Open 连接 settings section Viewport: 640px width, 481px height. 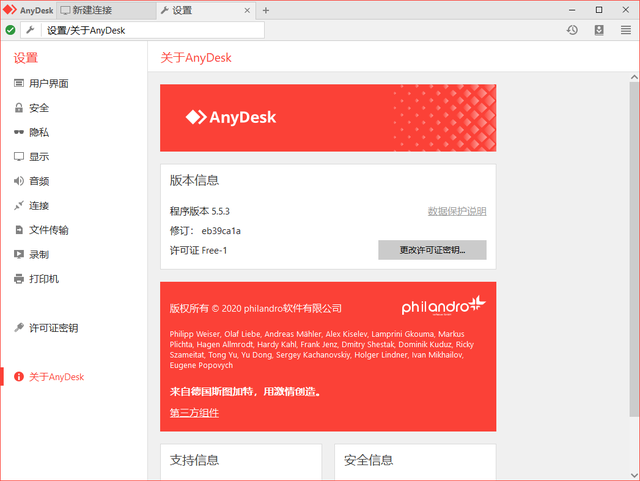tap(39, 206)
